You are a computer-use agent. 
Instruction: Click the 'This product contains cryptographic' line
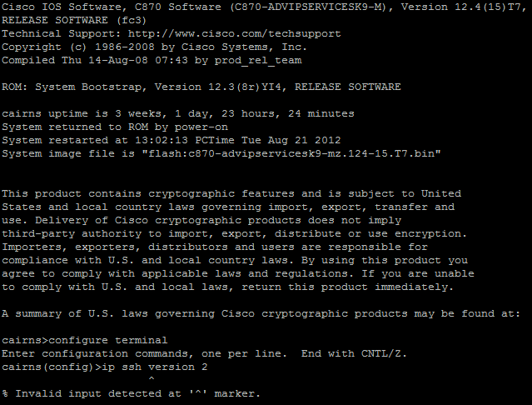tap(231, 193)
